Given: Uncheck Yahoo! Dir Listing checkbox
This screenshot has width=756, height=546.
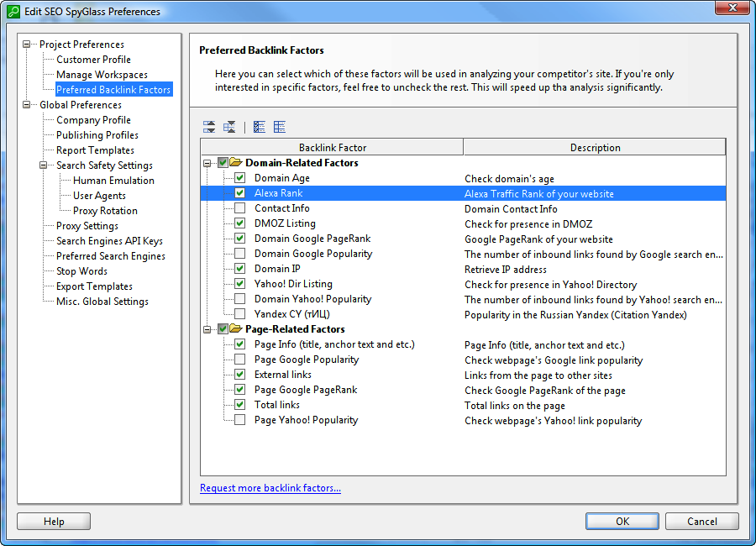Looking at the screenshot, I should coord(239,284).
